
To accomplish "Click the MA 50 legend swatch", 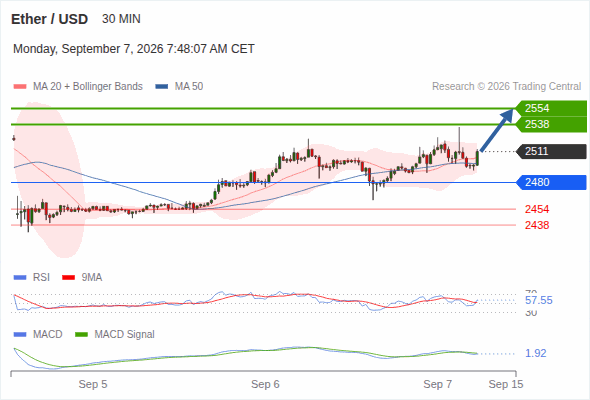I will tap(162, 87).
